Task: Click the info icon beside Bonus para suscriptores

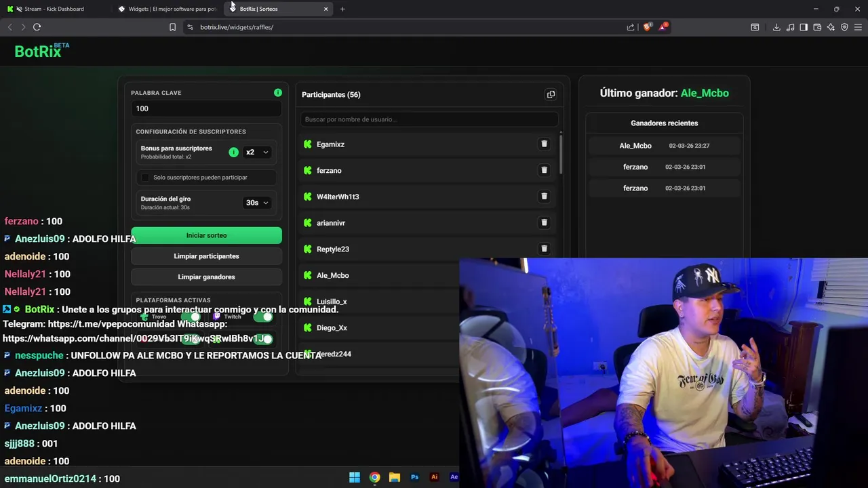Action: tap(233, 152)
